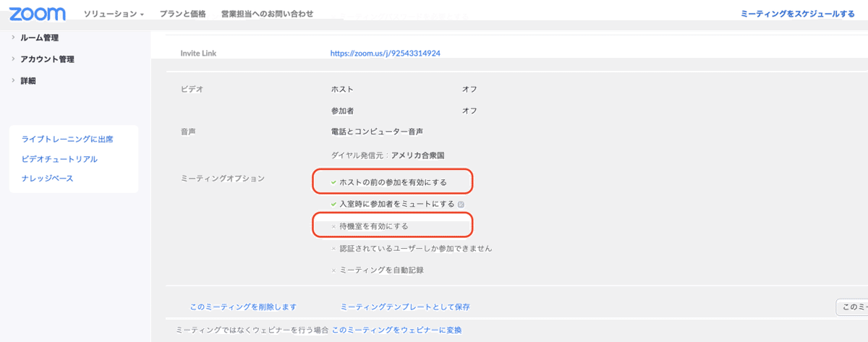Click the info icon beside 入室時に参加者をミュートにする
Image resolution: width=868 pixels, height=342 pixels.
point(461,205)
